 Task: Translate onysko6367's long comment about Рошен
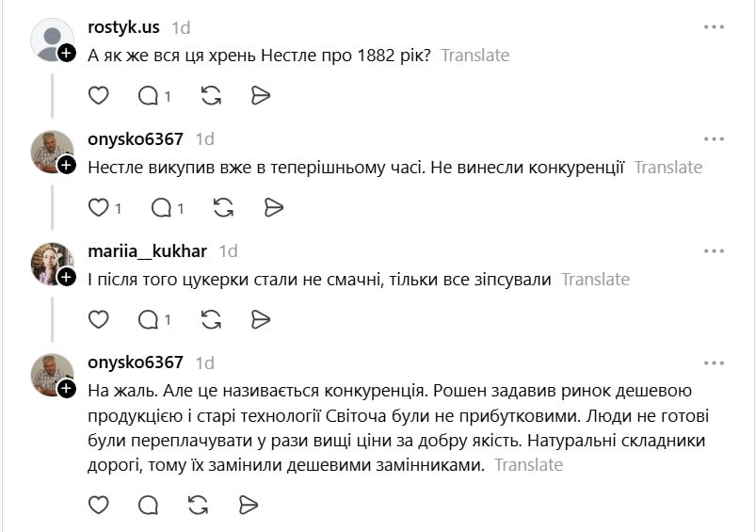pos(528,465)
